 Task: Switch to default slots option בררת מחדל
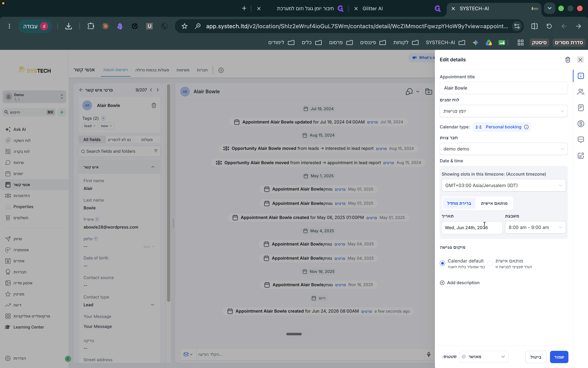click(x=459, y=203)
